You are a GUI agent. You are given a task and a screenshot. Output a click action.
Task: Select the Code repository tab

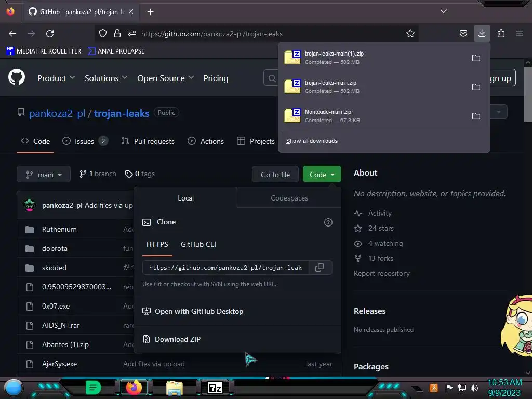click(35, 141)
